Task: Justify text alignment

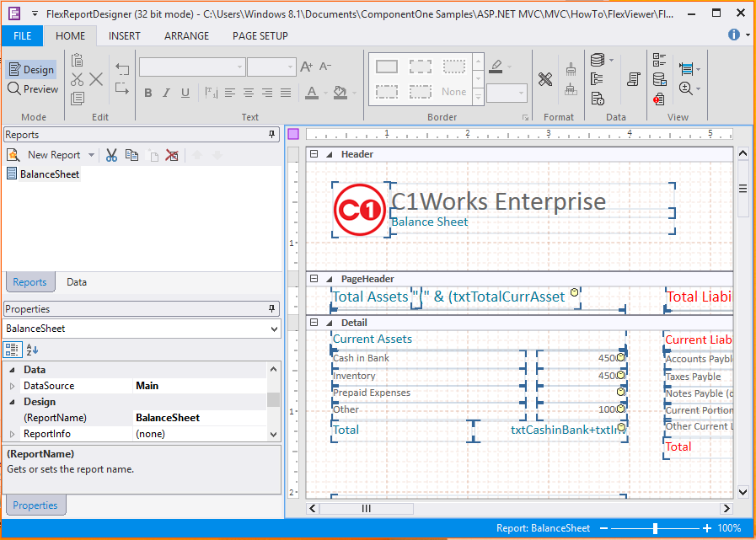Action: click(286, 93)
